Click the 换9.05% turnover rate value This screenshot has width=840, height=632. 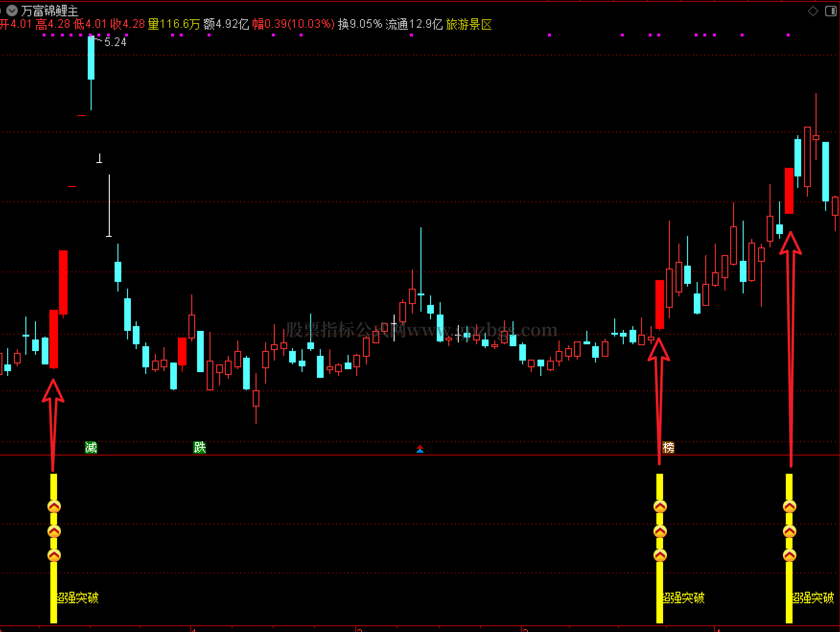click(x=360, y=24)
